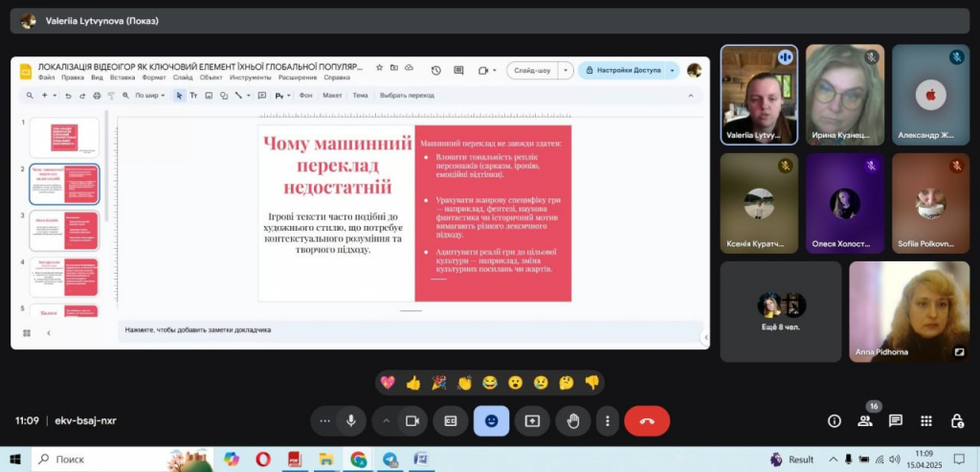Click the raise hand icon
This screenshot has height=472, width=980.
pyautogui.click(x=573, y=420)
